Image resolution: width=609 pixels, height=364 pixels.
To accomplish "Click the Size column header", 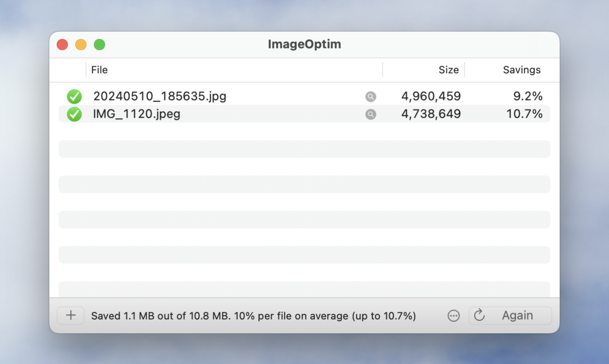I will tap(448, 70).
